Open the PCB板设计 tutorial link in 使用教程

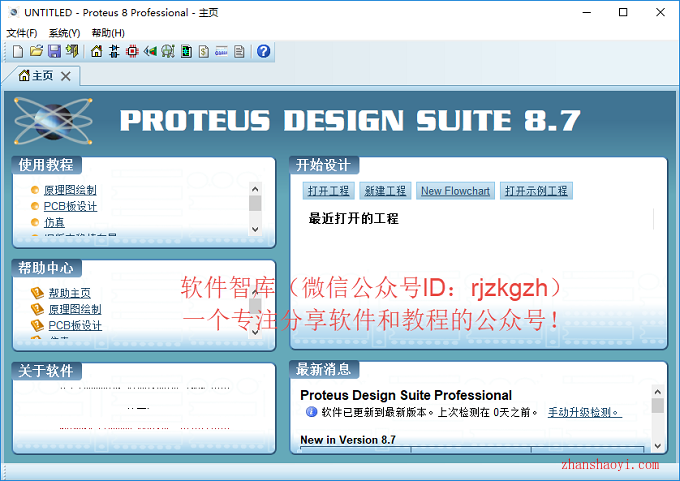pos(70,206)
